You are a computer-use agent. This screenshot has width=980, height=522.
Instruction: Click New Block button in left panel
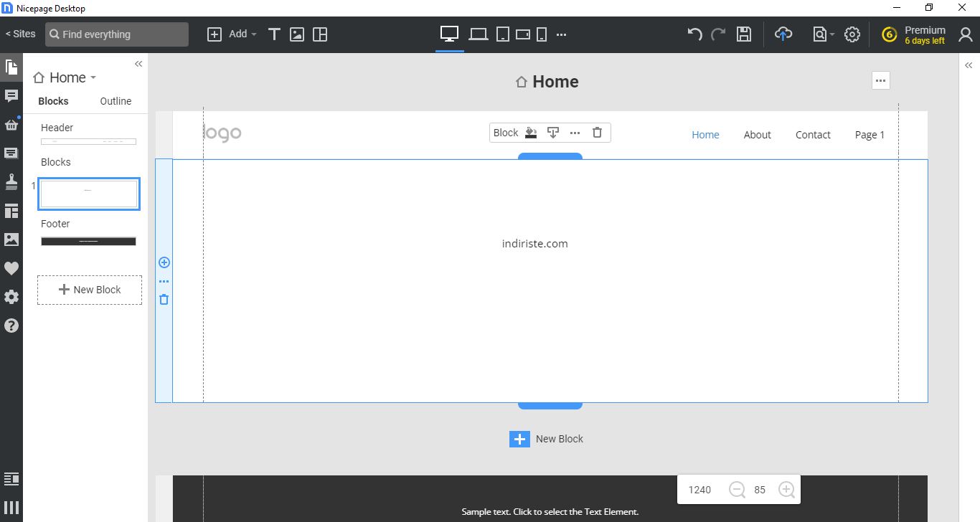click(x=90, y=290)
